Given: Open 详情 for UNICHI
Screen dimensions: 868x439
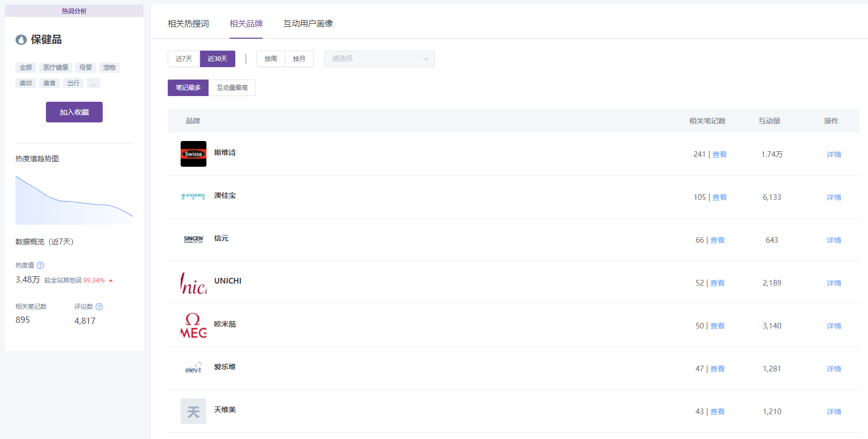Looking at the screenshot, I should [834, 283].
